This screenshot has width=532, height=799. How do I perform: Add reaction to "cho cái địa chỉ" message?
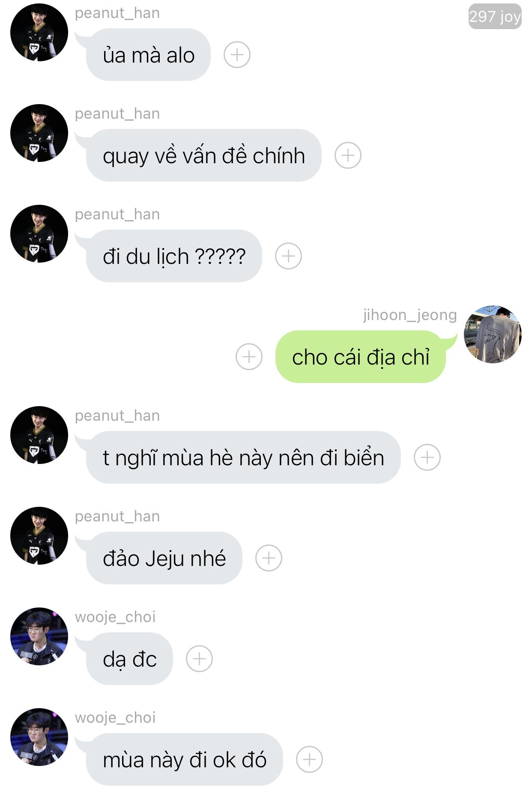pos(249,356)
